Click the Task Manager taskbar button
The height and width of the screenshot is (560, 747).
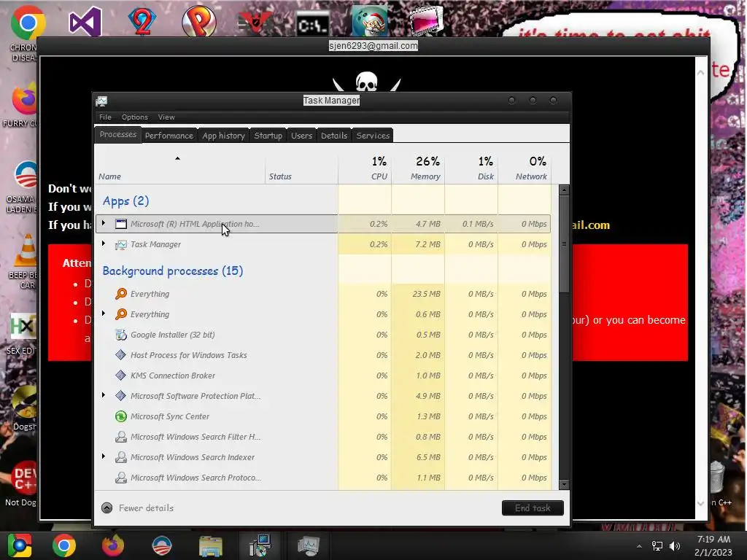tap(309, 545)
